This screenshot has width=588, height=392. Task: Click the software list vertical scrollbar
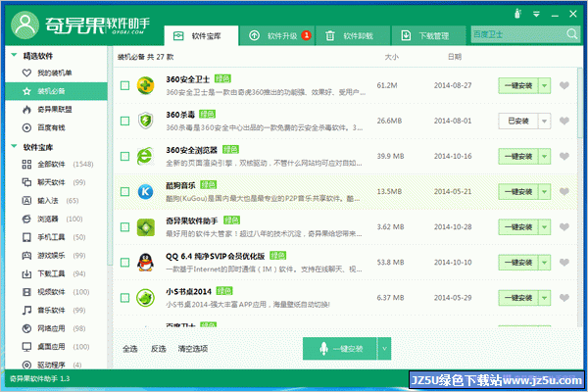coord(580,102)
